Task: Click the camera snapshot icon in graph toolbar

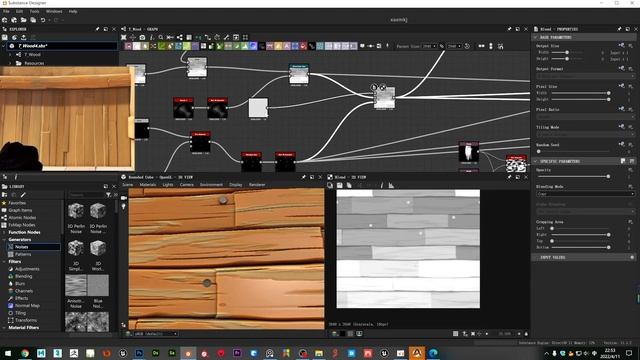Action: (x=142, y=37)
